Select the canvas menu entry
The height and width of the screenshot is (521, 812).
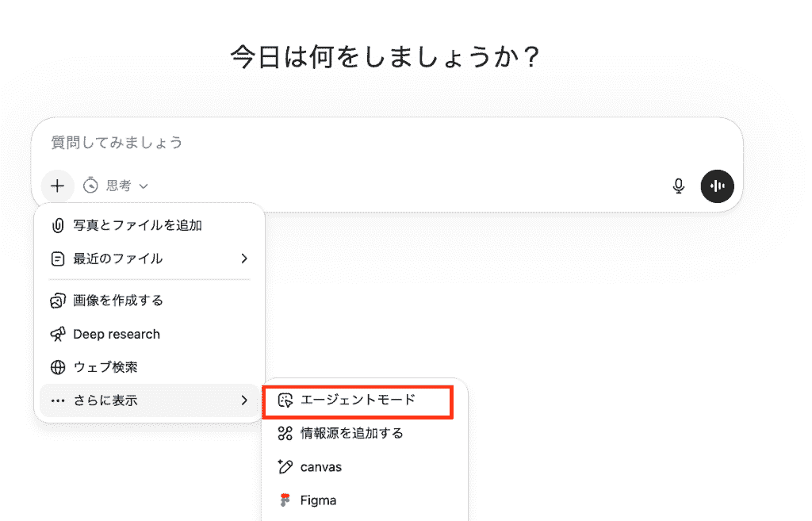tap(321, 466)
